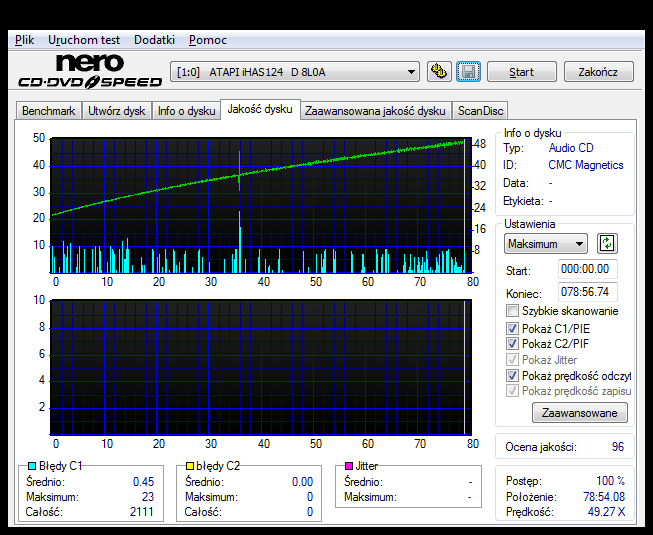Click the Zakończ button

coord(598,72)
